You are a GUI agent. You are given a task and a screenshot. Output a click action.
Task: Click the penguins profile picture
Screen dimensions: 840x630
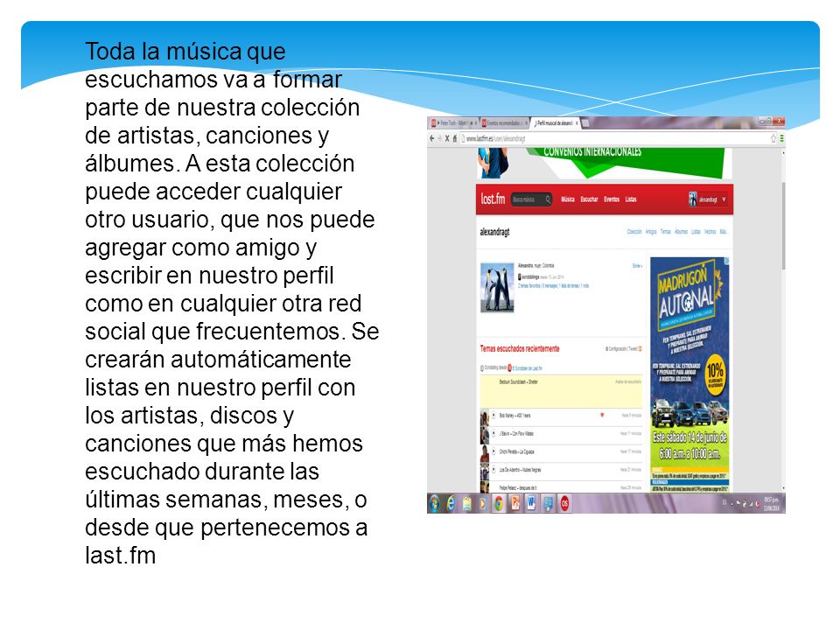(x=497, y=287)
